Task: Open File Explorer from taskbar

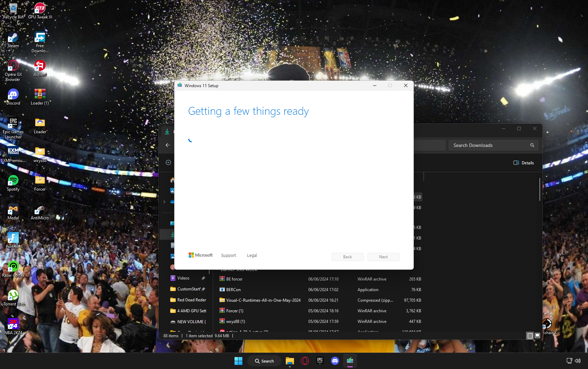Action: (290, 361)
